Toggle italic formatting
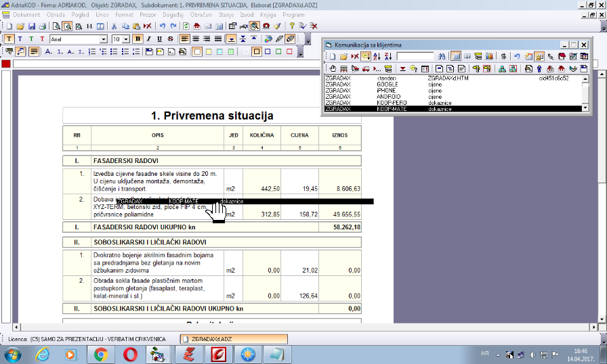 pyautogui.click(x=148, y=39)
